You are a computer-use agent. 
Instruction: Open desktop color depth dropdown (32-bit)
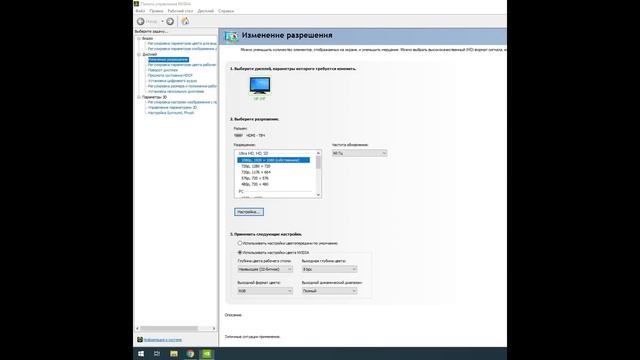point(265,269)
